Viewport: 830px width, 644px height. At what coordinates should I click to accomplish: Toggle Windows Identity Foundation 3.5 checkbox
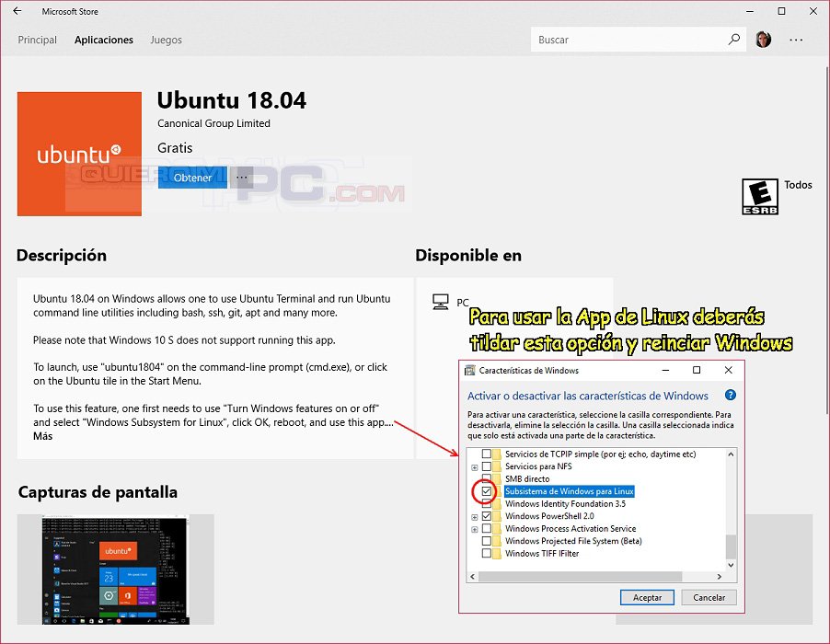(487, 504)
